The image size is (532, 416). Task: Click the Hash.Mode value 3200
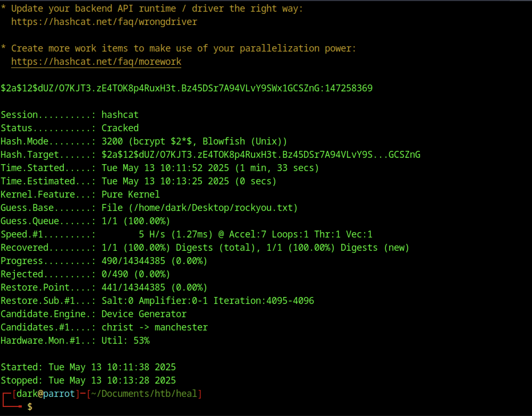pyautogui.click(x=112, y=141)
